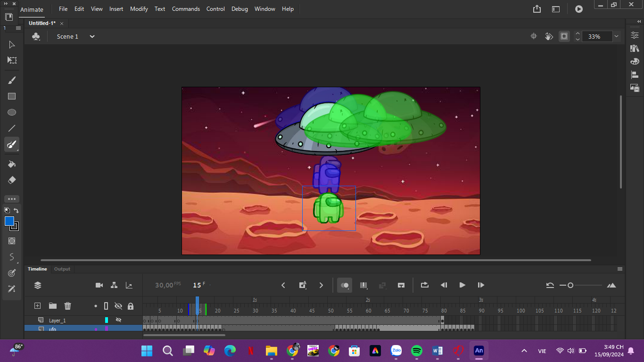This screenshot has height=362, width=644.
Task: Toggle Show all layers as outlines header
Action: [x=106, y=306]
